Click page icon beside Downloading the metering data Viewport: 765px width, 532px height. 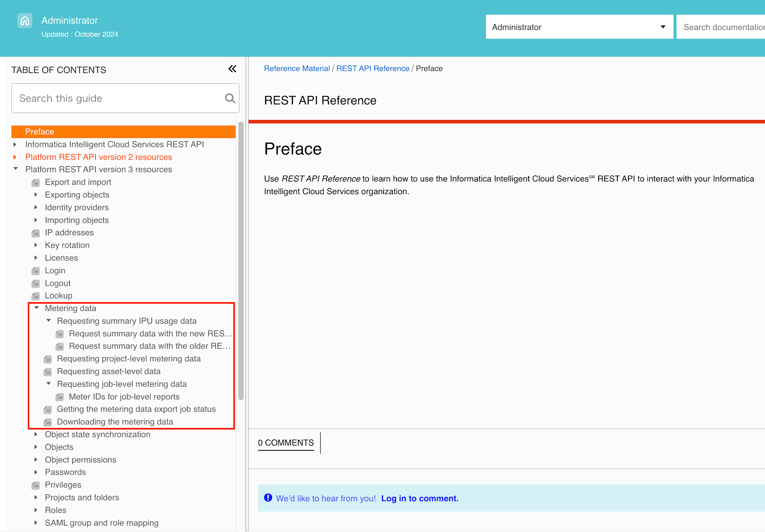[48, 422]
